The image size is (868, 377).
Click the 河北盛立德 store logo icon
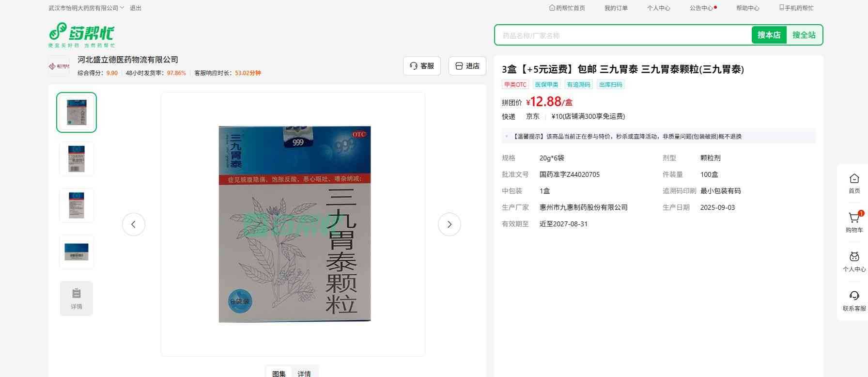tap(59, 66)
